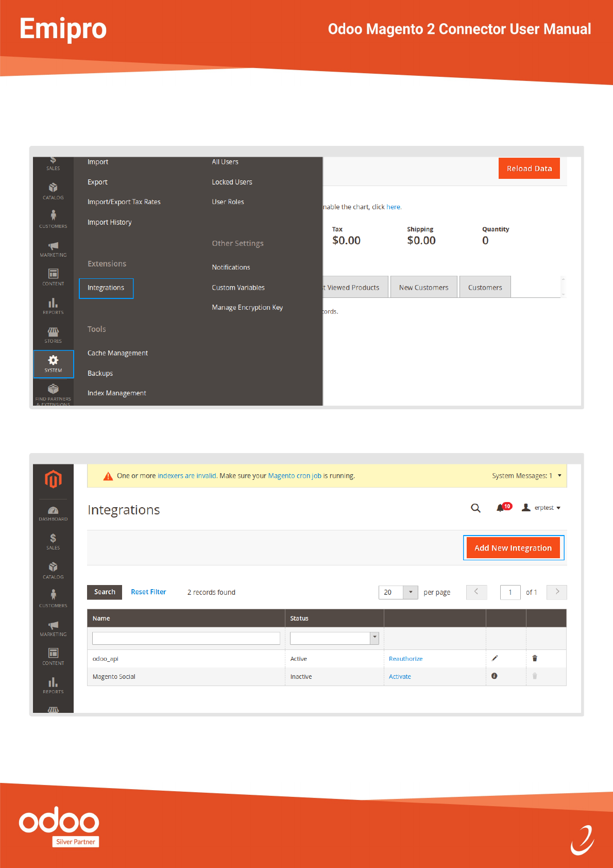Image resolution: width=613 pixels, height=868 pixels.
Task: Click the edit pencil for odoo_api
Action: [495, 658]
